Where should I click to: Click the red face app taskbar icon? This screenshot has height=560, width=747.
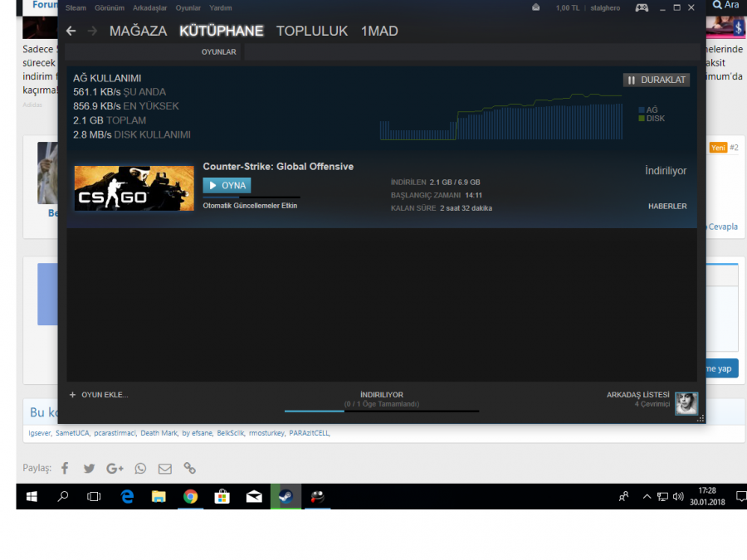[x=317, y=497]
